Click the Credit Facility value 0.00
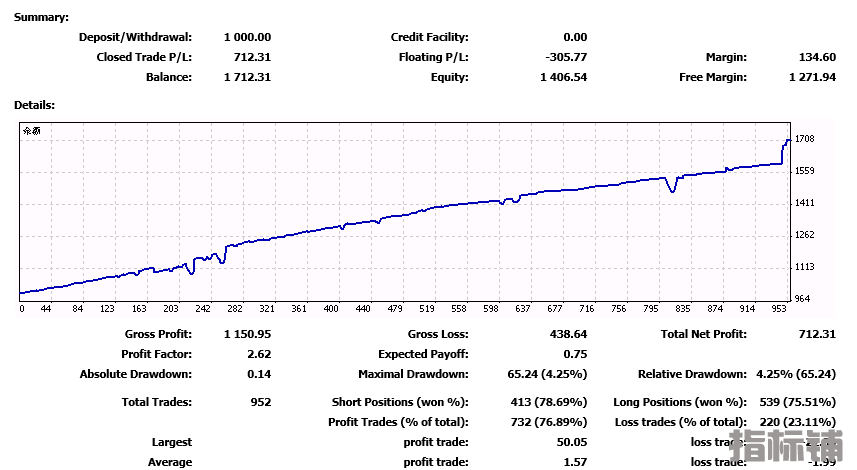Viewport: 857px width, 470px height. (576, 37)
